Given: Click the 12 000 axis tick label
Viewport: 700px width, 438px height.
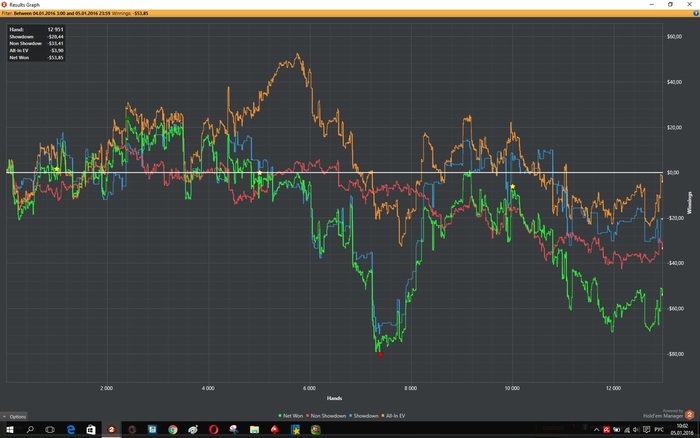Looking at the screenshot, I should point(613,388).
